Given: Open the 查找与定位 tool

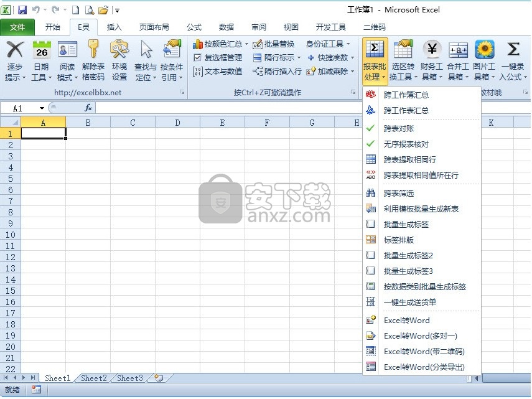Looking at the screenshot, I should click(146, 61).
